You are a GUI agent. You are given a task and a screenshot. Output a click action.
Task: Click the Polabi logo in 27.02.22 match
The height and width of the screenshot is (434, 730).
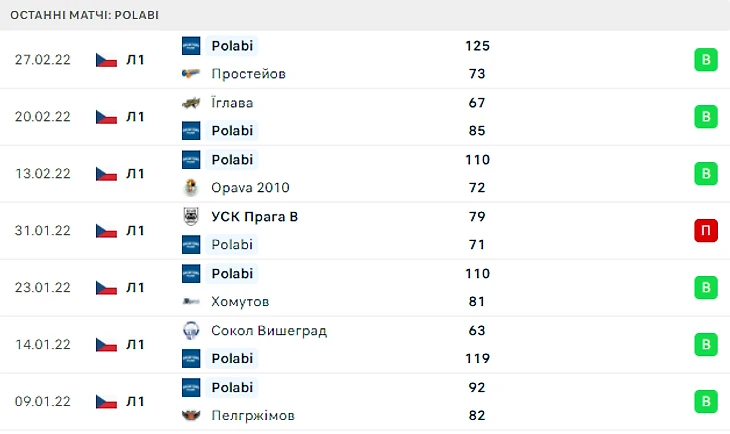pyautogui.click(x=191, y=45)
